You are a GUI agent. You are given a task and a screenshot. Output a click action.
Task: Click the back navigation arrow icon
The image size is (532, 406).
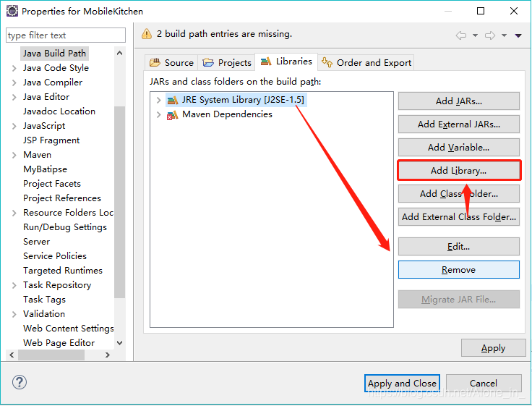coord(460,35)
